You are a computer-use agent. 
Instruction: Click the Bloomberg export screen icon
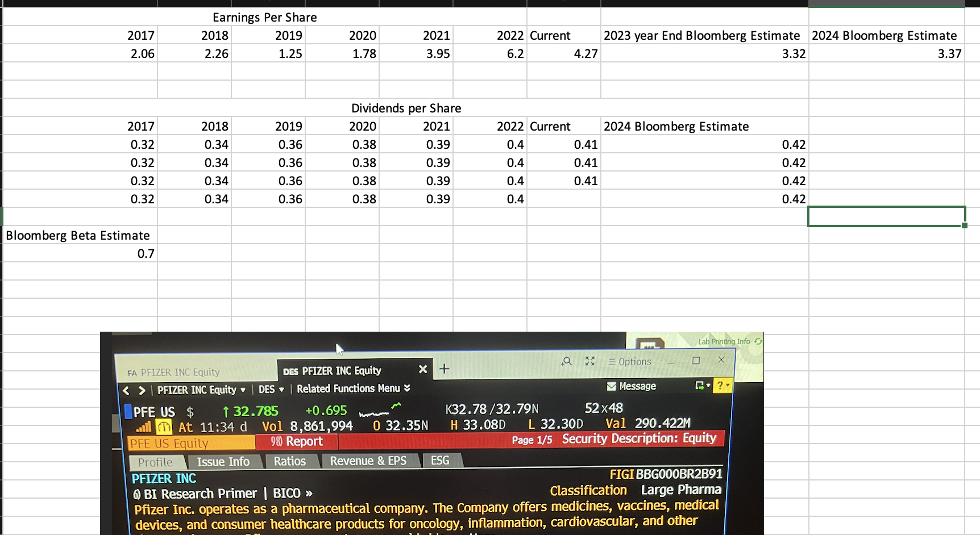(x=699, y=386)
